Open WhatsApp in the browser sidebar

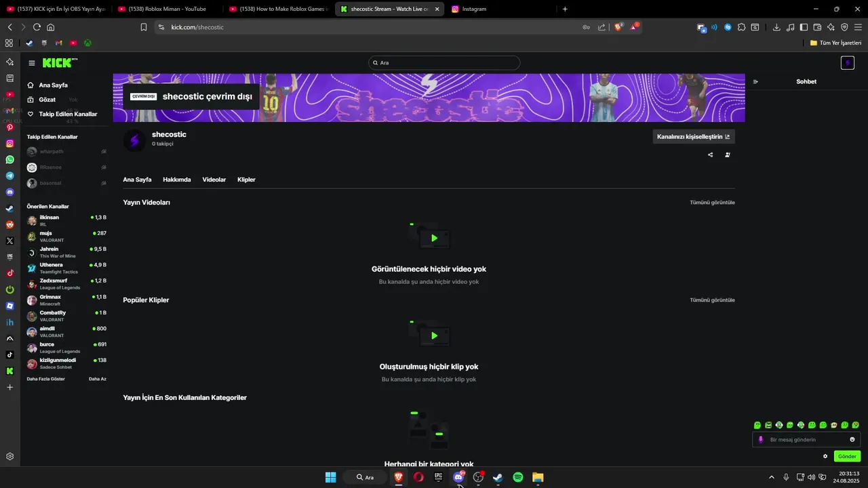pyautogui.click(x=9, y=160)
